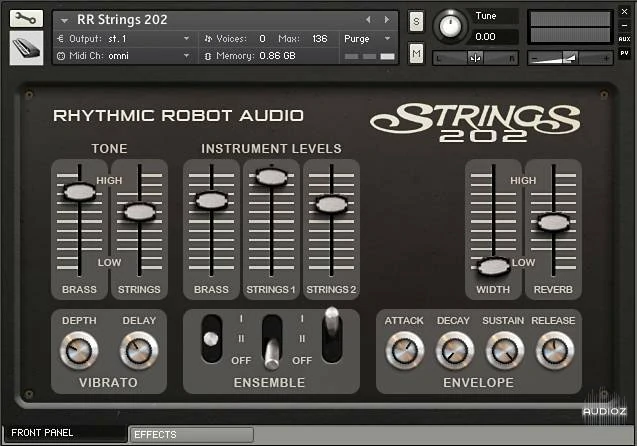Toggle the PV button
The width and height of the screenshot is (637, 446).
(624, 53)
